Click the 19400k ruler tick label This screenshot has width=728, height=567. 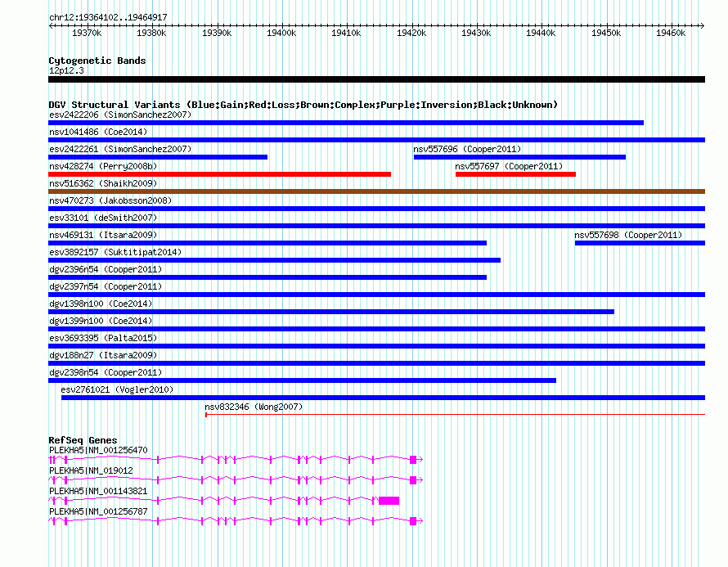[x=281, y=33]
